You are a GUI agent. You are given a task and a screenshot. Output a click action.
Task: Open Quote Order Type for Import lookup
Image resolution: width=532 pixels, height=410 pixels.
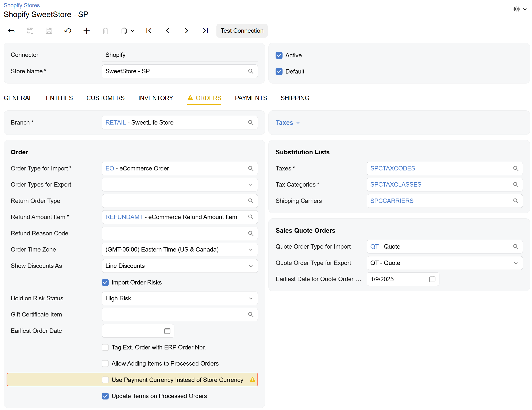(516, 247)
